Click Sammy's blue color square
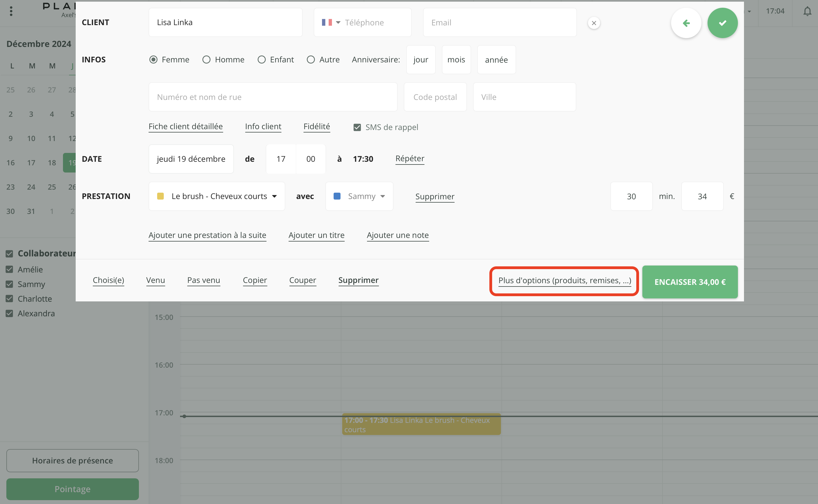Image resolution: width=818 pixels, height=504 pixels. click(337, 196)
